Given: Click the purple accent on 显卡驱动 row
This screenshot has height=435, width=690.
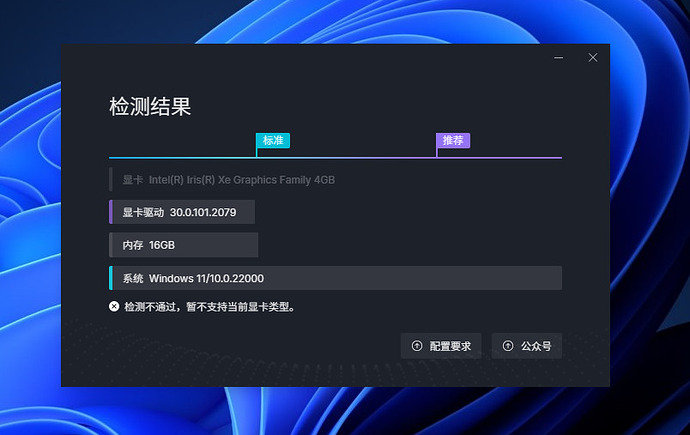Looking at the screenshot, I should pyautogui.click(x=111, y=212).
